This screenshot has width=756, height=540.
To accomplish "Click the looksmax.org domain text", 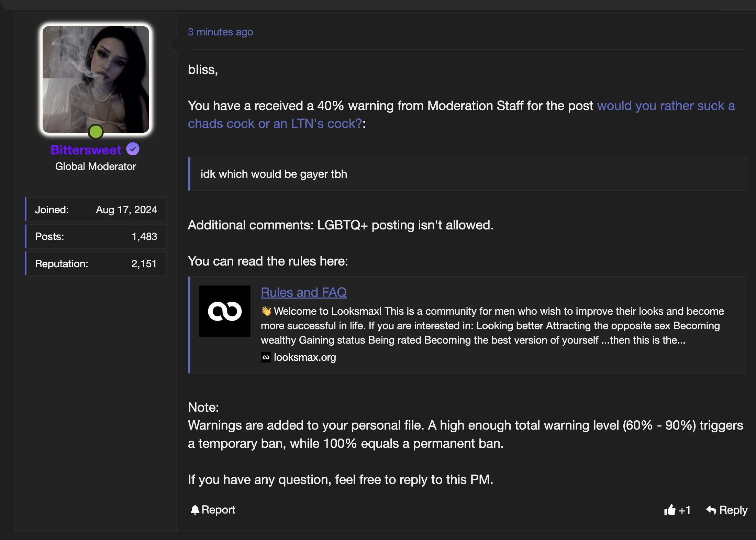I will click(x=305, y=357).
